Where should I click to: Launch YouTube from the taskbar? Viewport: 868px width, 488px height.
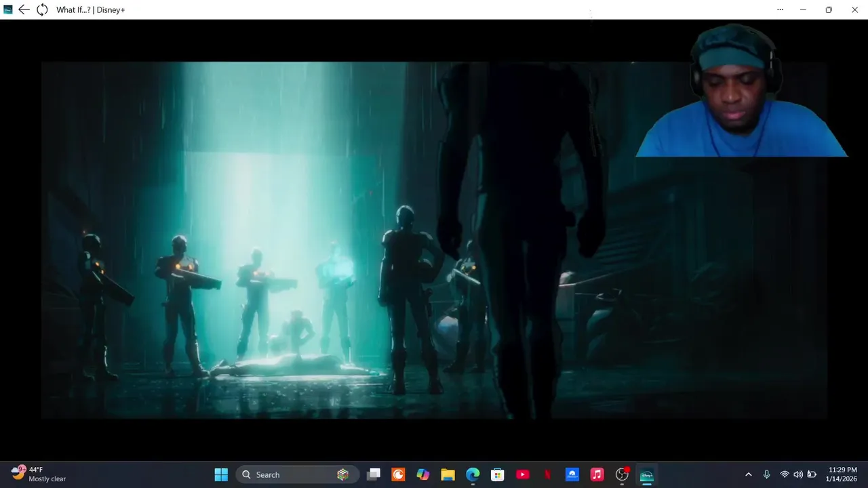click(x=522, y=474)
